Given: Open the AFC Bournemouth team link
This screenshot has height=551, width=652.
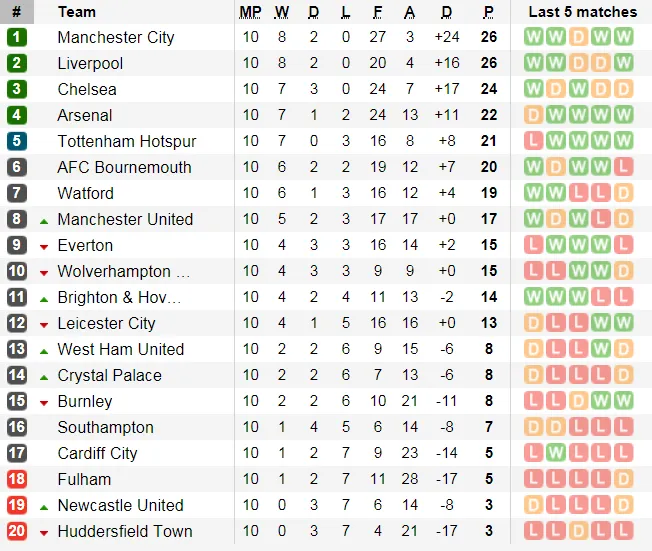Looking at the screenshot, I should pyautogui.click(x=124, y=167).
